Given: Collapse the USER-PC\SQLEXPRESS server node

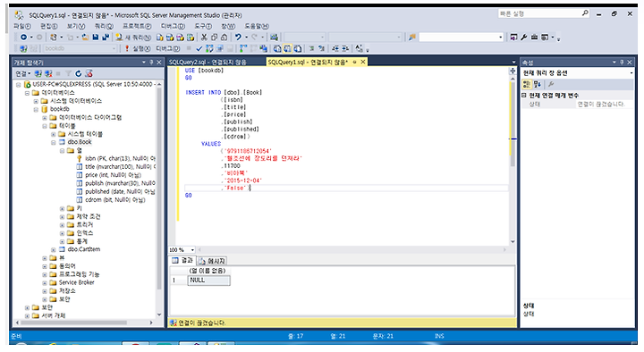Looking at the screenshot, I should [x=19, y=85].
